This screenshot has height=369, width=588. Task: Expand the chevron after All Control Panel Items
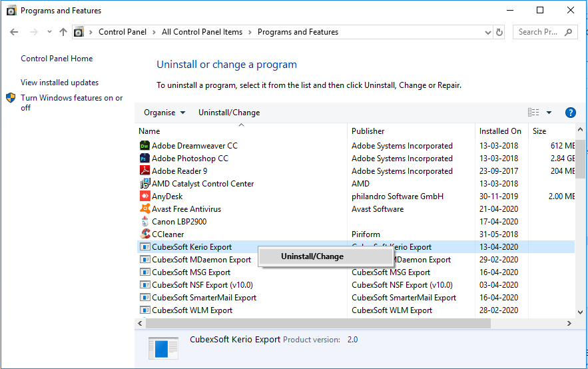(x=250, y=32)
